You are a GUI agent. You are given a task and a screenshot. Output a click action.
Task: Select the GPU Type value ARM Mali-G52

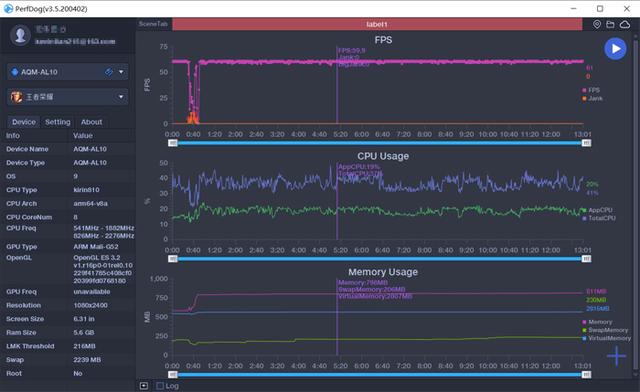(96, 247)
